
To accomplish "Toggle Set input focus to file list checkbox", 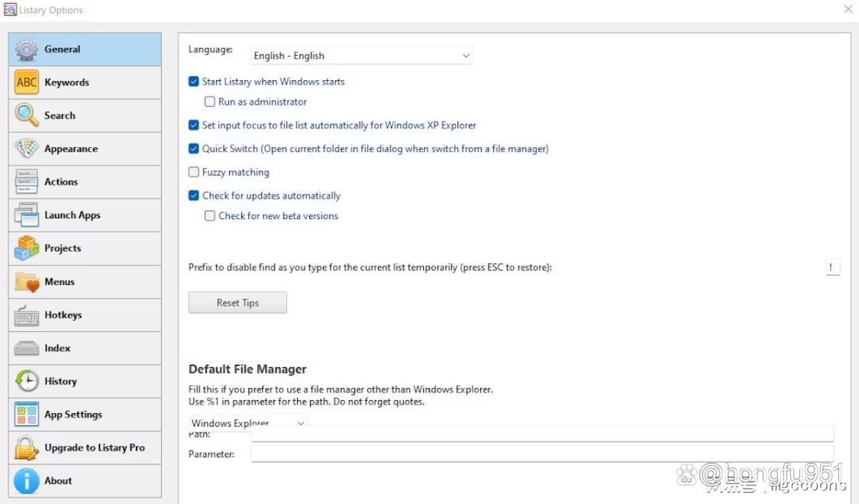I will (x=193, y=125).
